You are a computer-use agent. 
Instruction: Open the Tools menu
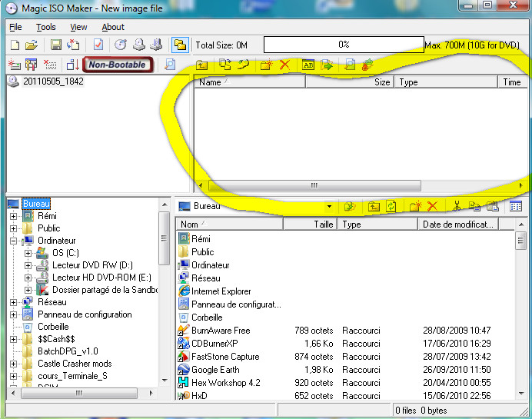coord(46,27)
